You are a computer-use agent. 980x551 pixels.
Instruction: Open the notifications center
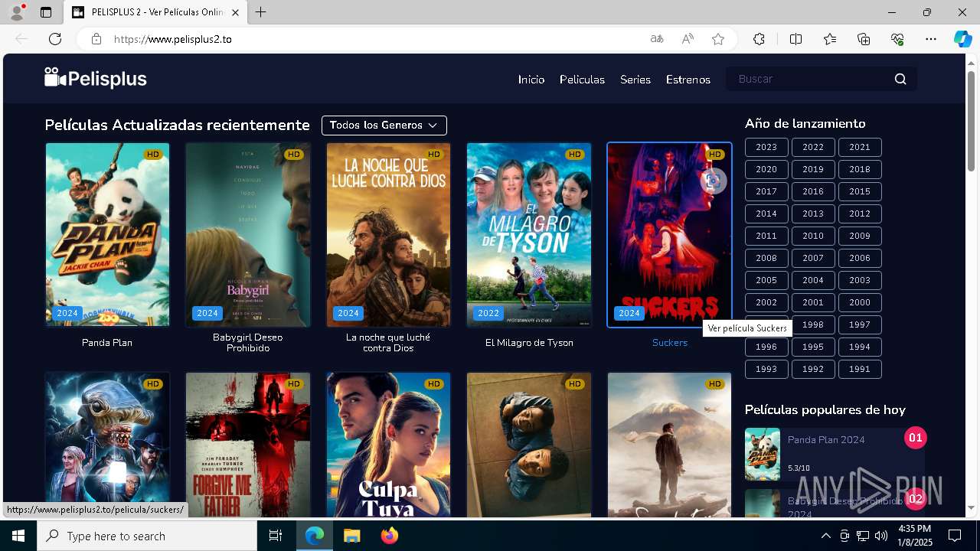click(x=955, y=536)
